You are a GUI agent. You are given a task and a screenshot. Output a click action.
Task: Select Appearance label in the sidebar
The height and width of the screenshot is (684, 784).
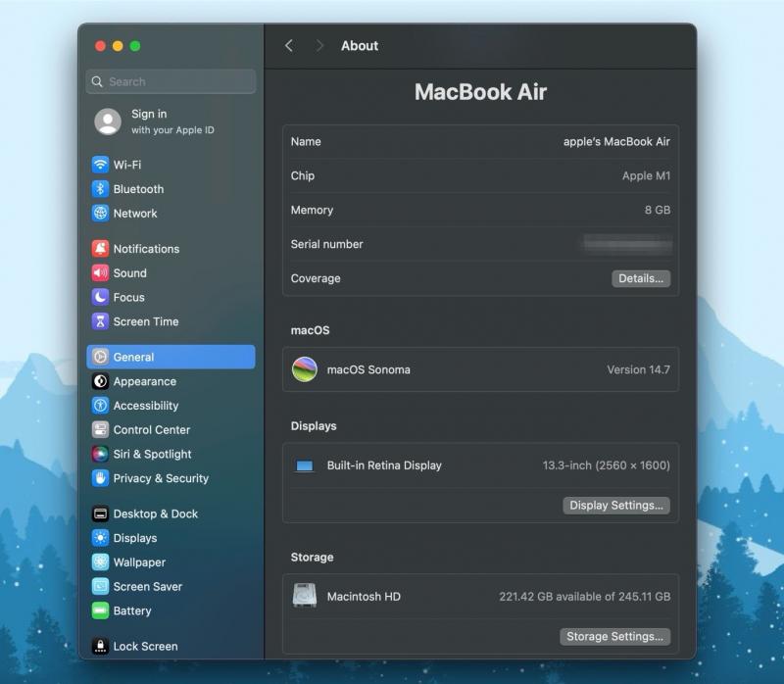[145, 381]
